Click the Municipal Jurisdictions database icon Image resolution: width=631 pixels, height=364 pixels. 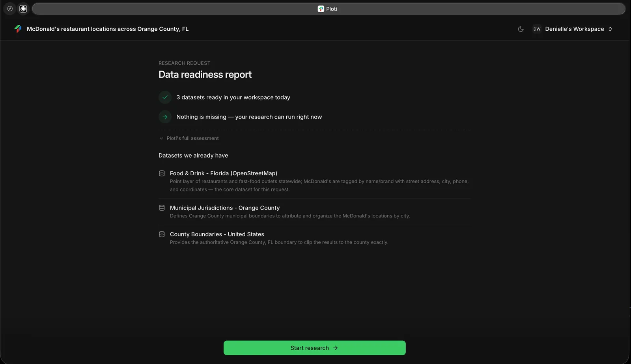pyautogui.click(x=162, y=208)
